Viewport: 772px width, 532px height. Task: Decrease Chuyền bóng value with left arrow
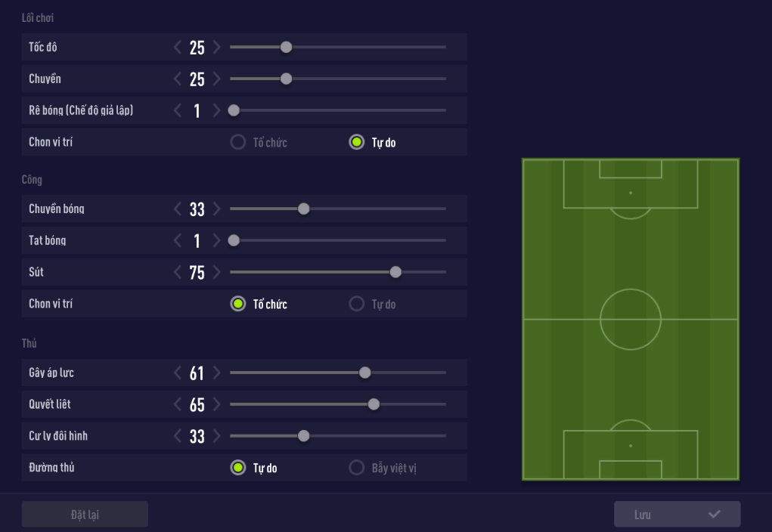click(178, 209)
